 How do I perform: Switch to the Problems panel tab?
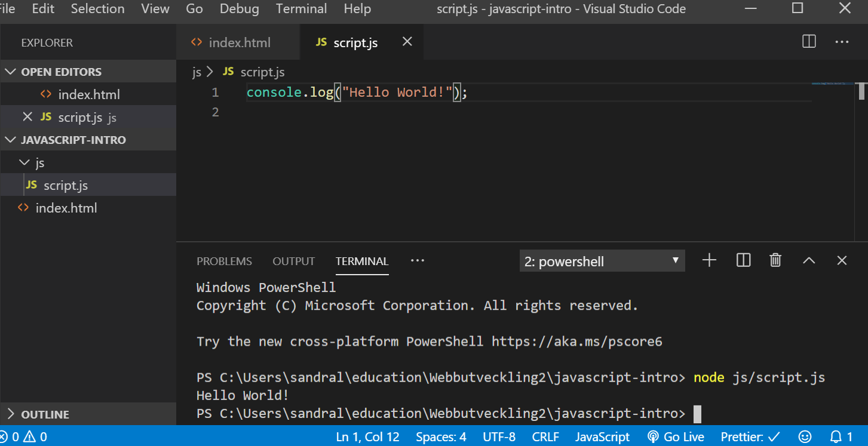[x=224, y=261]
